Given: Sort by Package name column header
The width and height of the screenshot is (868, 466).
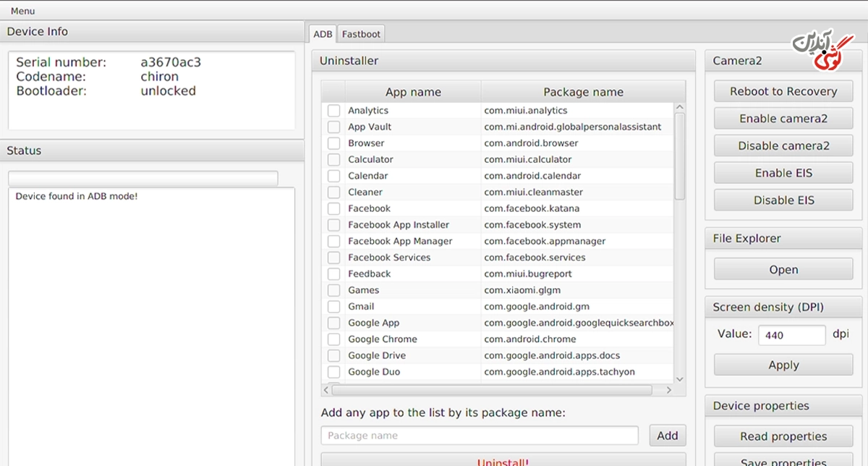Looking at the screenshot, I should pos(583,92).
